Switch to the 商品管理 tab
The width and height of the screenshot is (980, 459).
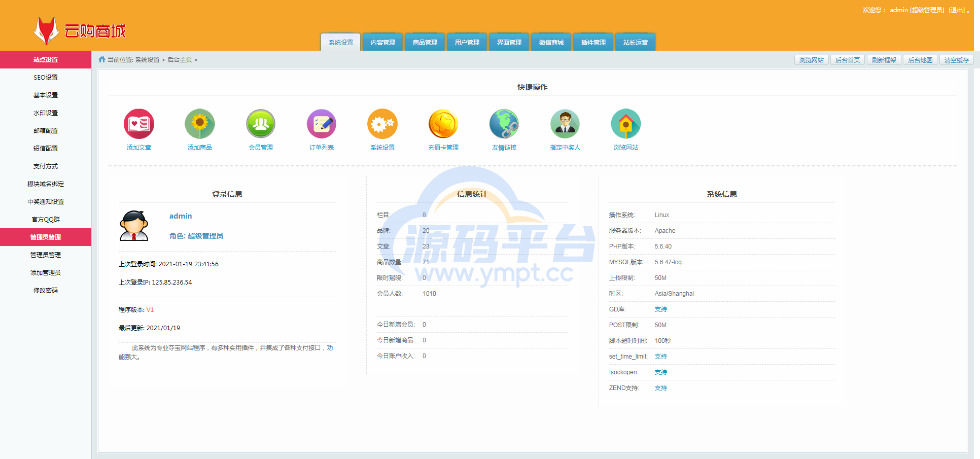tap(425, 42)
